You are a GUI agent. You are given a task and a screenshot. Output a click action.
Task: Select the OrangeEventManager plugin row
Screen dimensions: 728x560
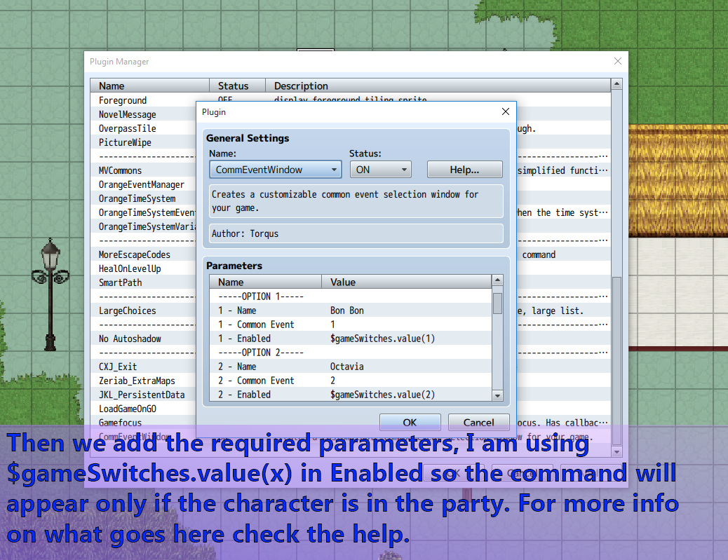tap(144, 184)
